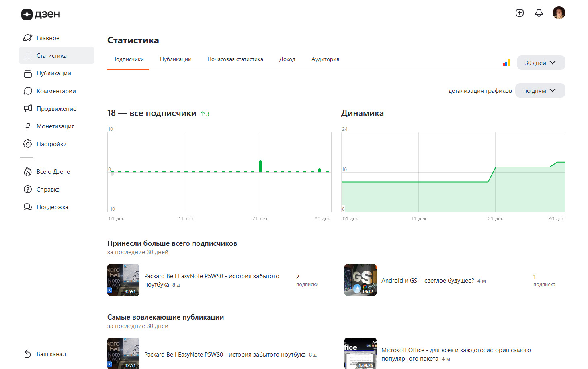Switch to the Подписчики tab
Screen dimensions: 588x369
tap(128, 59)
